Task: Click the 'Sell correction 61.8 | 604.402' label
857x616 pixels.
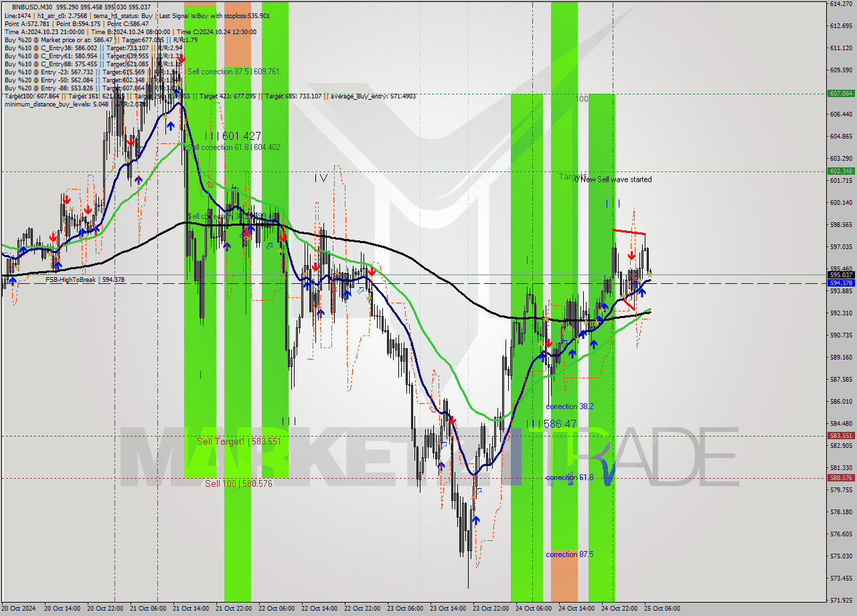Action: (x=234, y=147)
